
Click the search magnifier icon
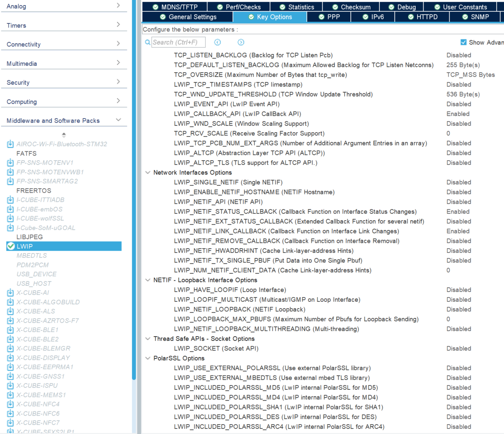[x=147, y=42]
